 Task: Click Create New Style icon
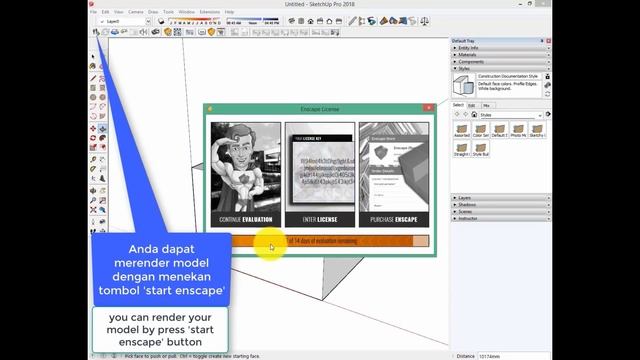547,85
